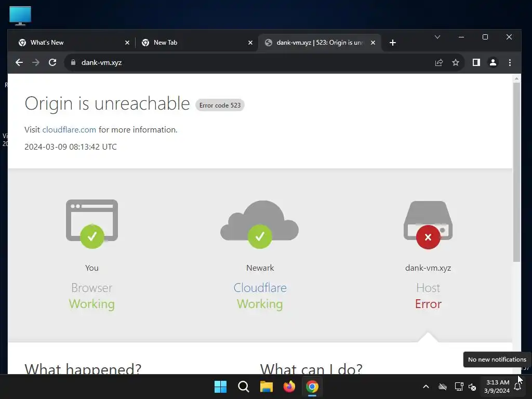The image size is (532, 399).
Task: Click the Error code 523 badge
Action: tap(220, 105)
